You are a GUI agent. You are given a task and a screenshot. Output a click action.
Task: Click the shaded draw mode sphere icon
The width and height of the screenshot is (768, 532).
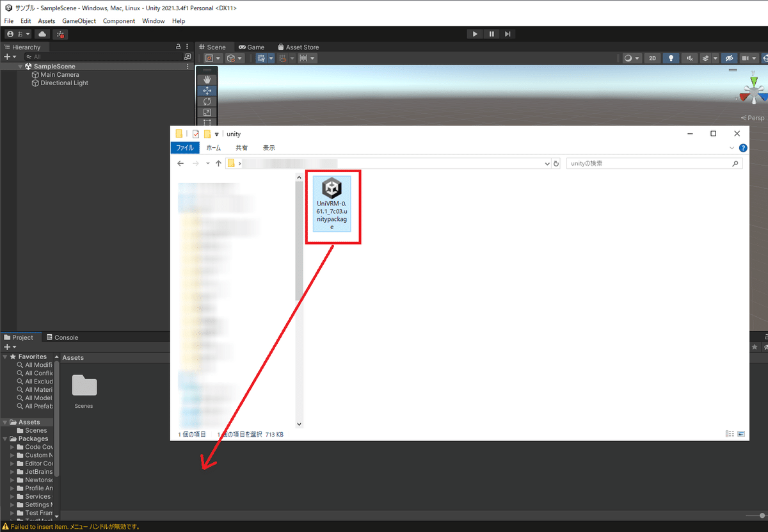pos(630,58)
